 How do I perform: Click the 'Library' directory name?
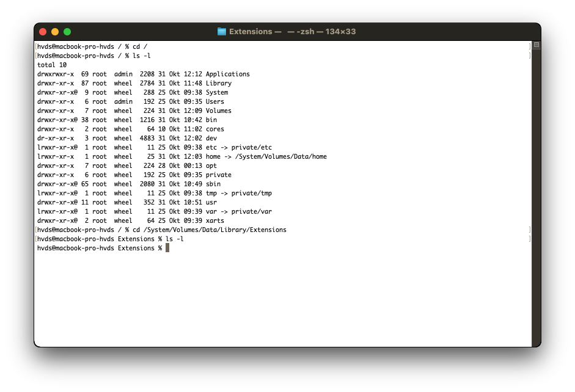[x=219, y=83]
